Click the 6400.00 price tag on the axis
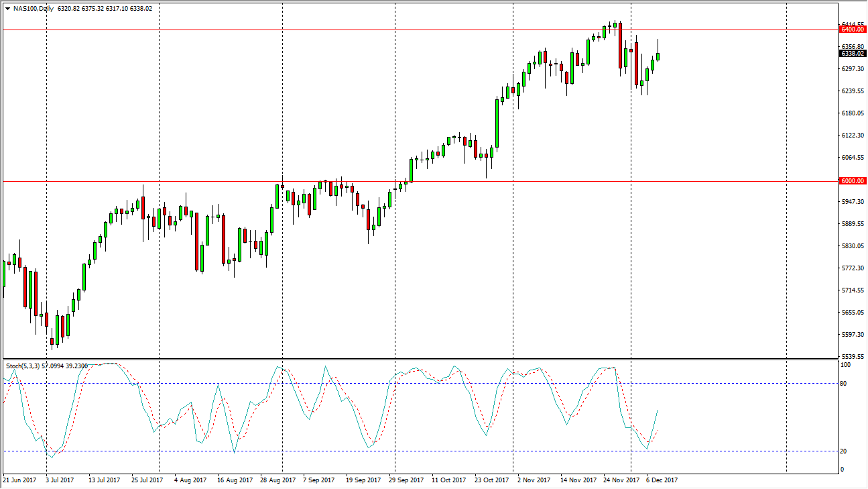The height and width of the screenshot is (489, 868). tap(852, 29)
